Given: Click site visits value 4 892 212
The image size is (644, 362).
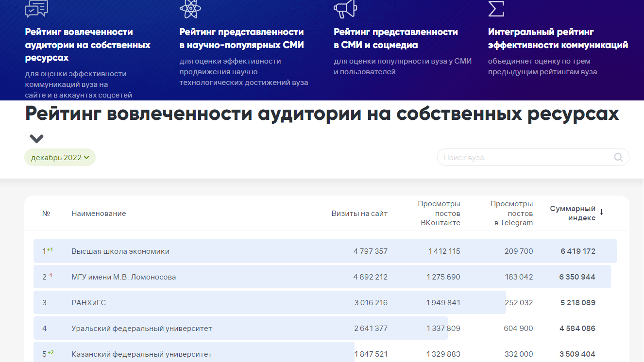Looking at the screenshot, I should coord(371,277).
